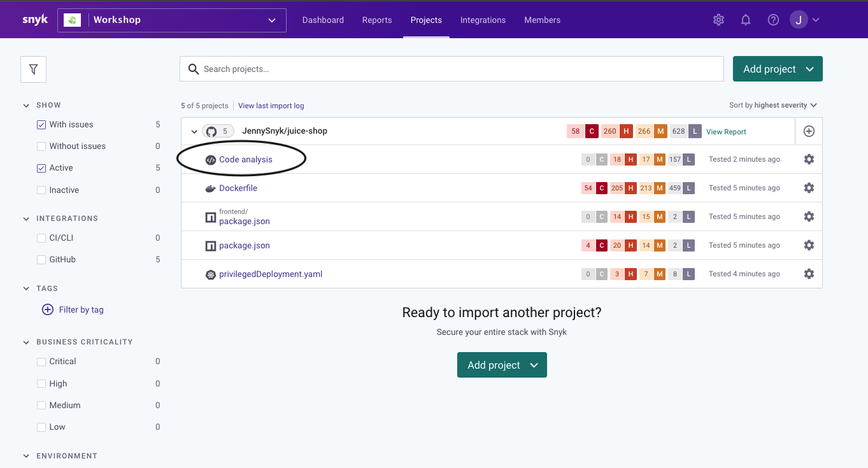
Task: Toggle the Active checkbox
Action: coord(41,168)
